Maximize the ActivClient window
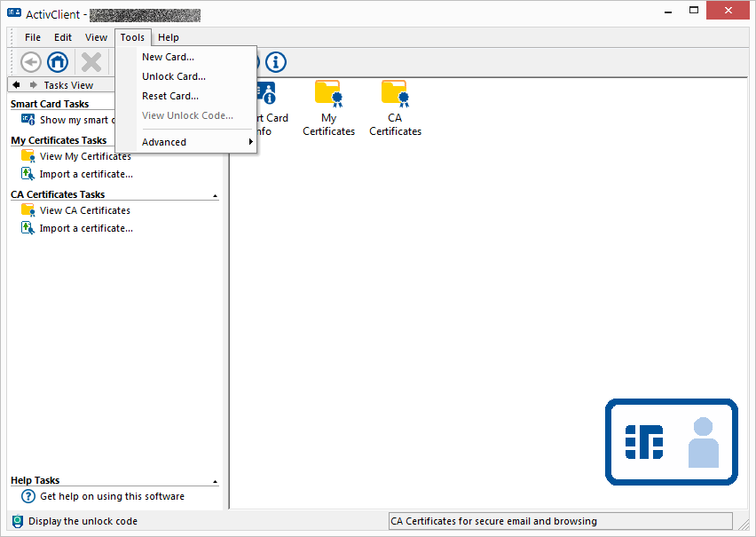 694,10
